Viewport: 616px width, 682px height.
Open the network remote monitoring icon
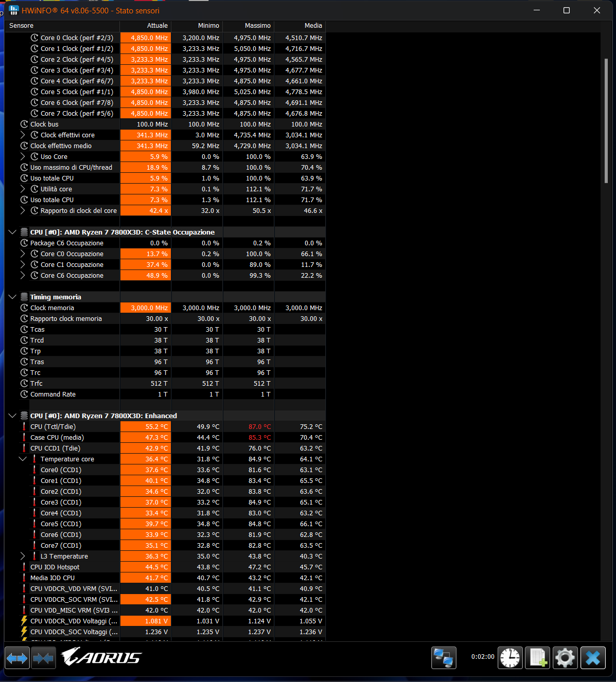tap(444, 658)
